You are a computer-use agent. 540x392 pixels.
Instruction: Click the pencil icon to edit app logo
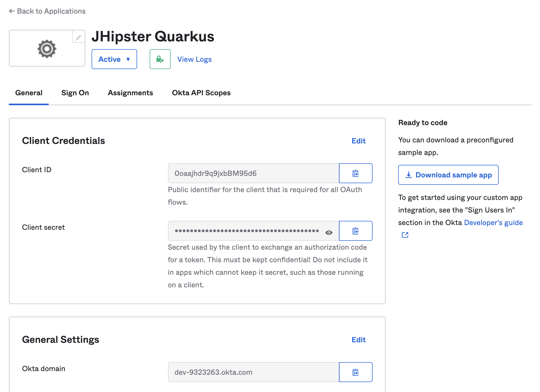point(78,37)
